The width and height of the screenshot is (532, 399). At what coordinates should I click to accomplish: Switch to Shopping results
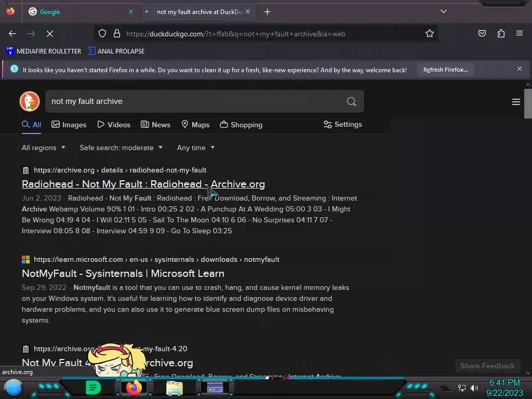[241, 125]
